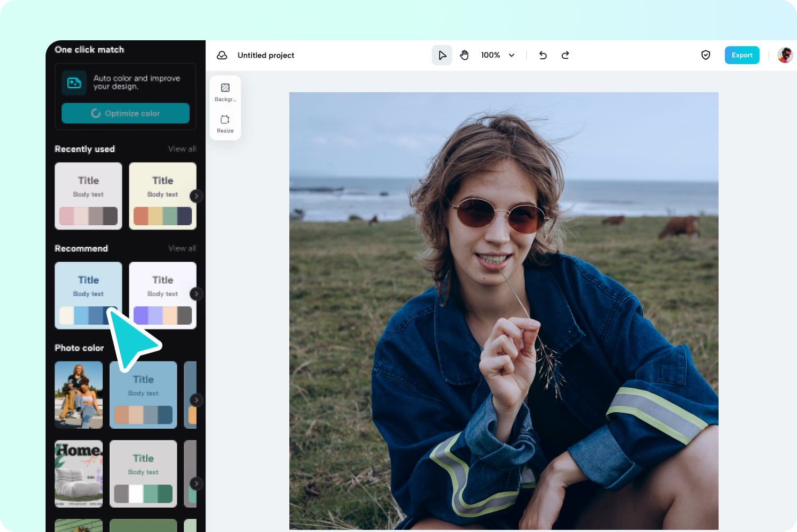Expand the first Recently used palette
797x532 pixels.
[x=196, y=196]
